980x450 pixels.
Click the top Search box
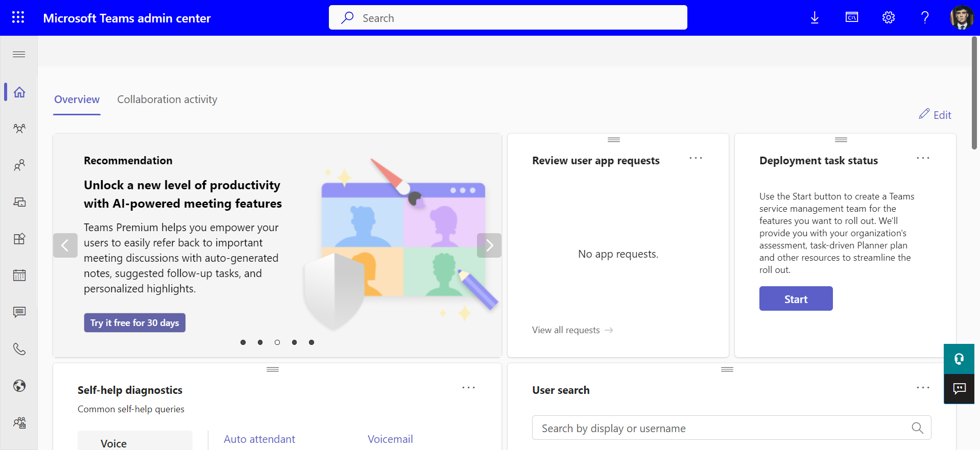[508, 18]
